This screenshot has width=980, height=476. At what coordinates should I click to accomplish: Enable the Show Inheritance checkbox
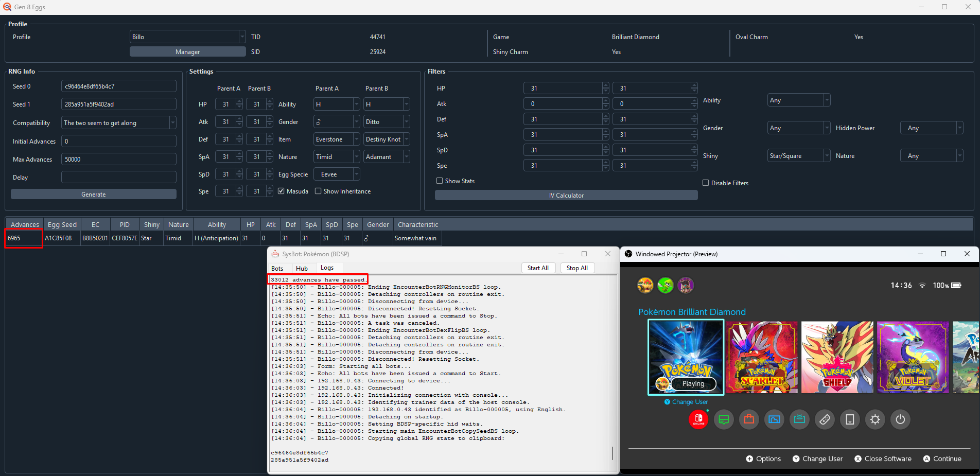click(318, 191)
